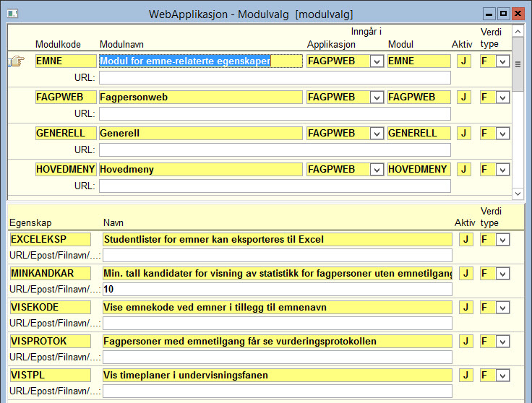Toggle Aktiv J field for HOVEDMENY module

pyautogui.click(x=464, y=169)
